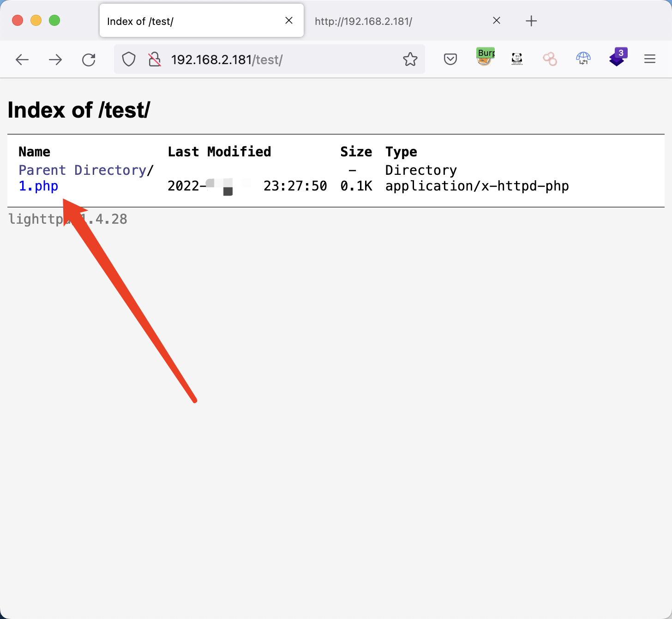Click the panda face extension icon
672x619 pixels.
(517, 59)
